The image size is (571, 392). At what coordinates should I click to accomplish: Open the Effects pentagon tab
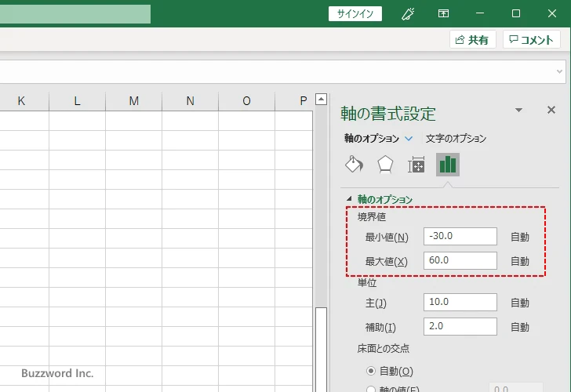pyautogui.click(x=385, y=165)
